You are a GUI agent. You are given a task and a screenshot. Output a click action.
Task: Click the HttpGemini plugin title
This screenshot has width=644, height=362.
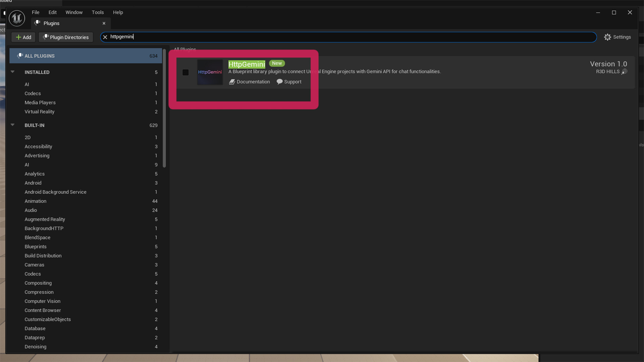pyautogui.click(x=247, y=64)
